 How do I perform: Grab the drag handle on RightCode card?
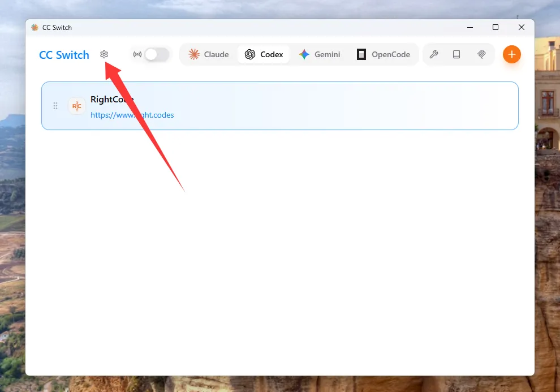55,106
